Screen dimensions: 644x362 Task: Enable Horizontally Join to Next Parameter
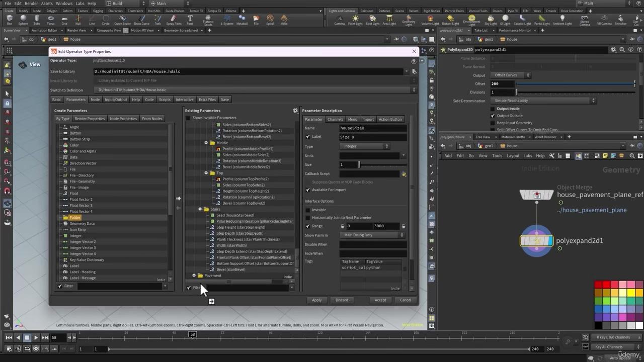pyautogui.click(x=308, y=218)
